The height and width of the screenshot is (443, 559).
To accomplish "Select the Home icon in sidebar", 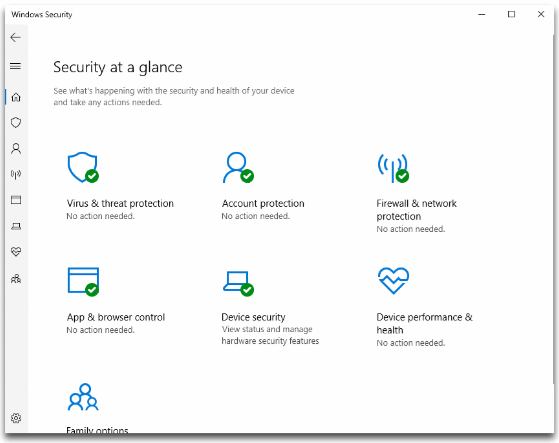I will 16,97.
